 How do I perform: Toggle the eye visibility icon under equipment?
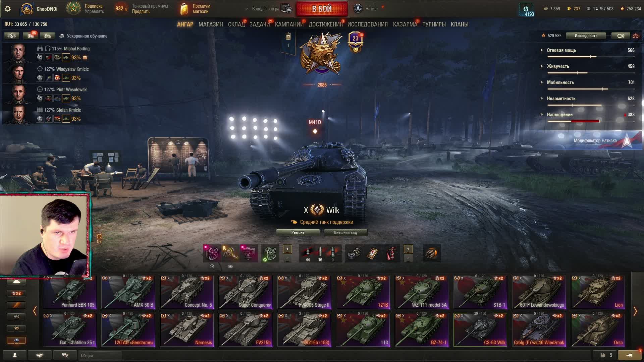pyautogui.click(x=230, y=266)
